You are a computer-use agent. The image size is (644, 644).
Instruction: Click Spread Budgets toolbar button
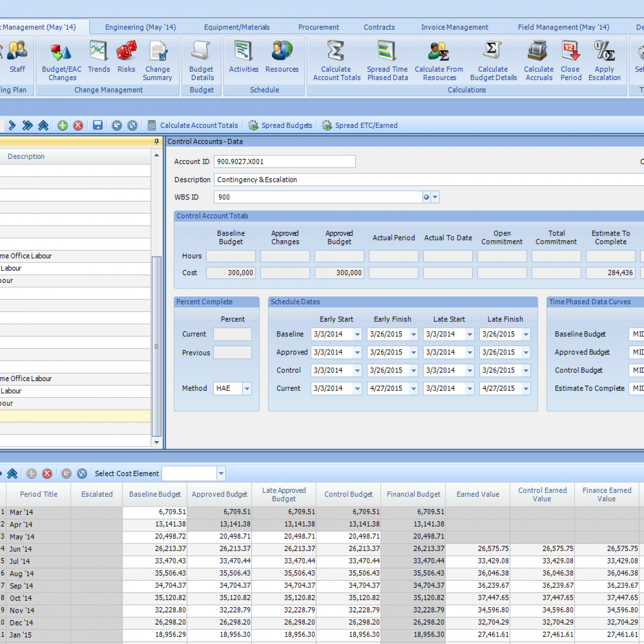click(x=280, y=125)
